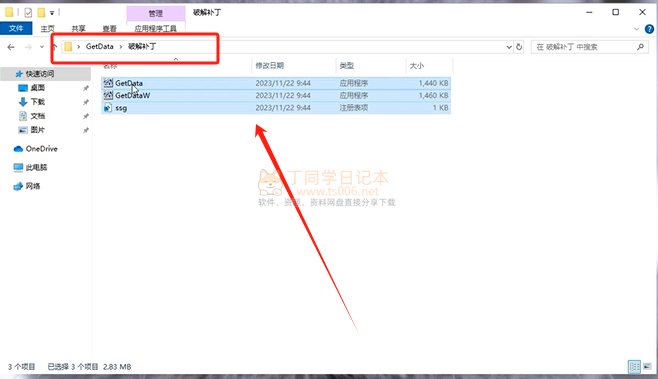The image size is (658, 379).
Task: Click the folder icon in address bar
Action: (68, 47)
